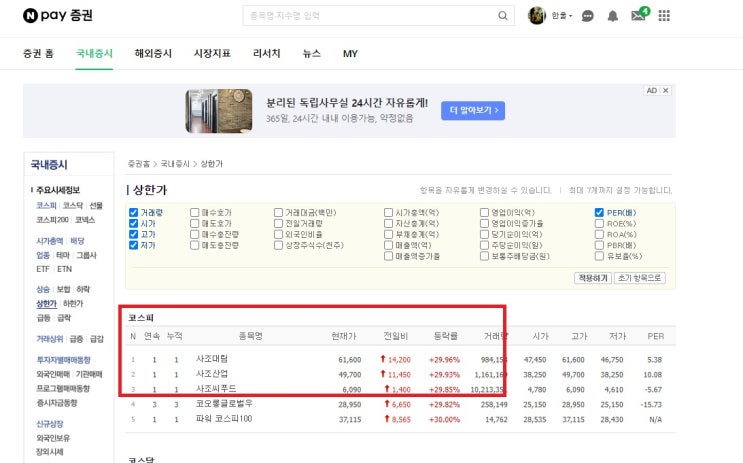
Task: Close the ad banner with X
Action: (x=665, y=91)
